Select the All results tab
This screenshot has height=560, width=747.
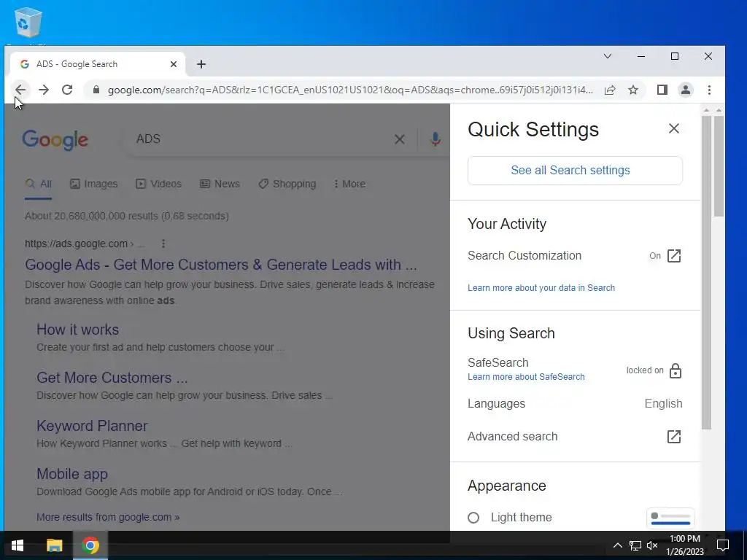coord(38,184)
